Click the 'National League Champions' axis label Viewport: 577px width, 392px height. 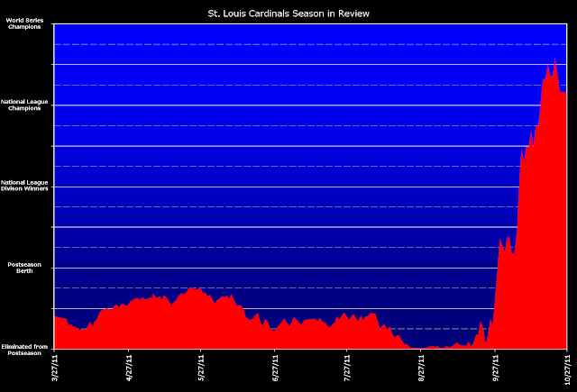(x=24, y=105)
